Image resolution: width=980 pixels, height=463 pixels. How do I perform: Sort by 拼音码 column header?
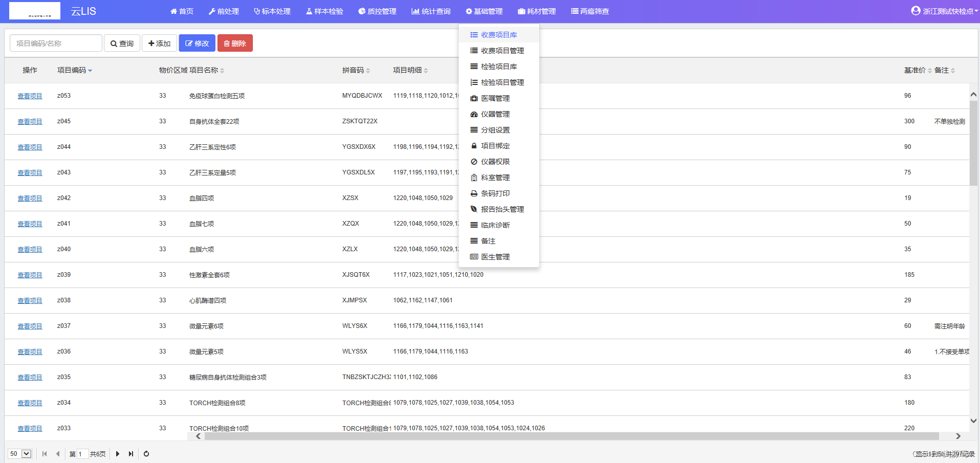click(356, 70)
